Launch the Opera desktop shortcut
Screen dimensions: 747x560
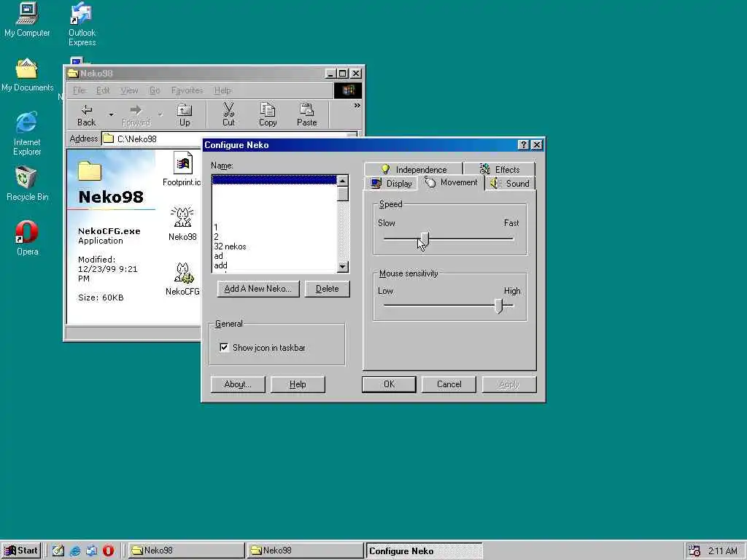pyautogui.click(x=27, y=238)
